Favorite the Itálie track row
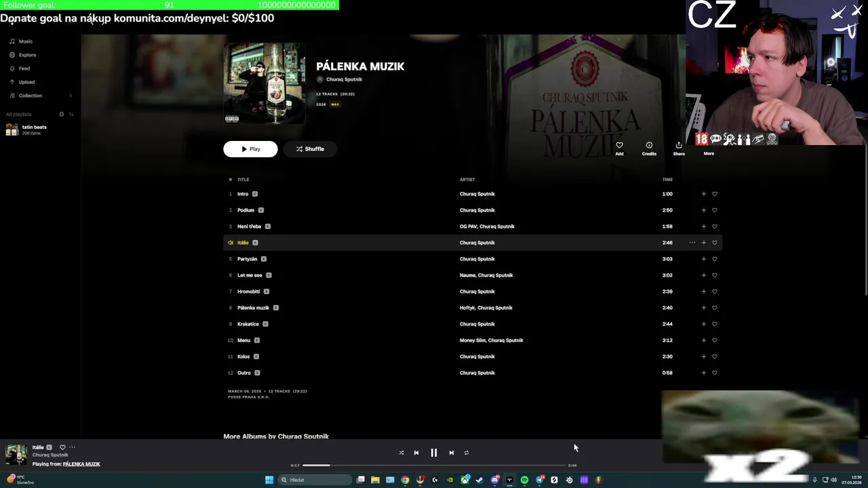Screen dimensions: 868x488 714,243
